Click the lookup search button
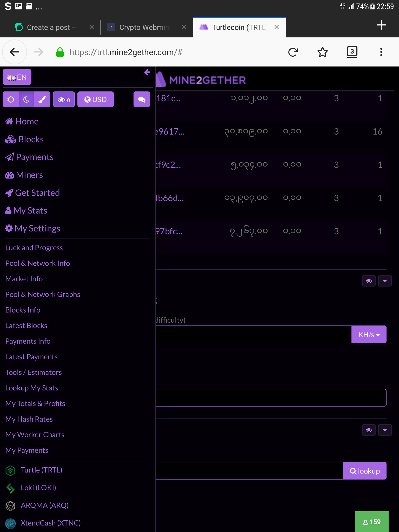Image resolution: width=399 pixels, height=532 pixels. pyautogui.click(x=365, y=471)
